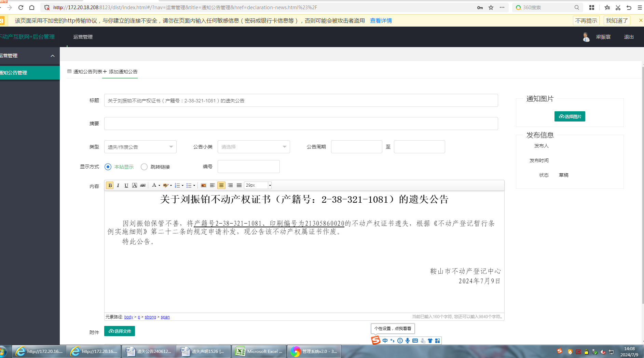Viewport: 644px width, 358px height.
Task: Click the taskbar volume muted icon
Action: [603, 352]
